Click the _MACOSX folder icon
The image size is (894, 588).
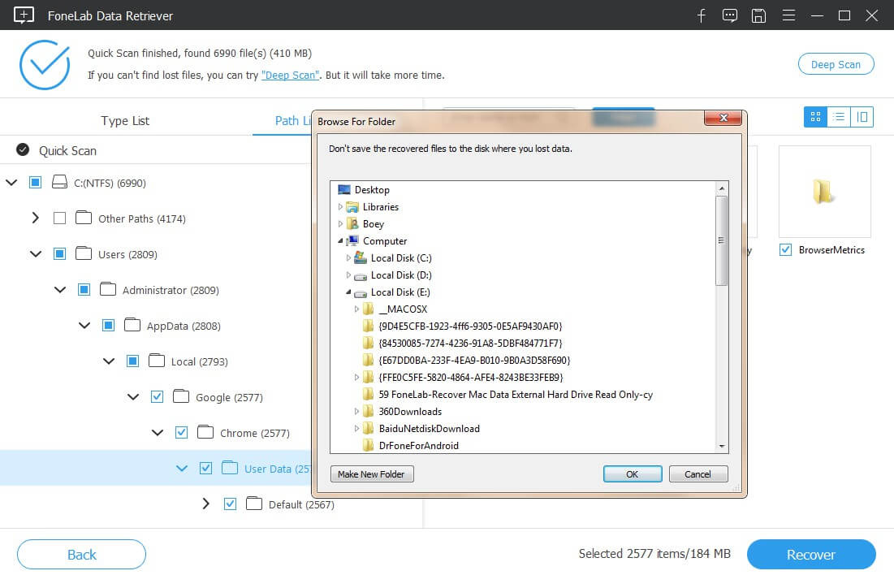tap(369, 309)
